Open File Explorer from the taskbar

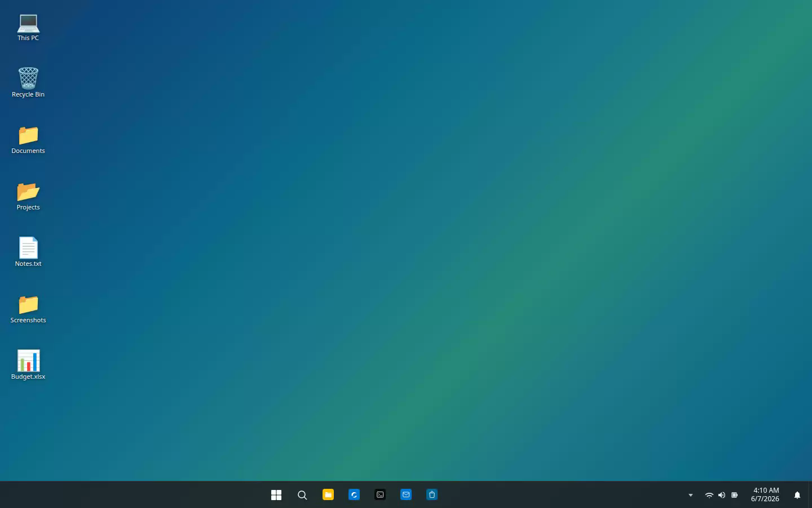coord(328,495)
